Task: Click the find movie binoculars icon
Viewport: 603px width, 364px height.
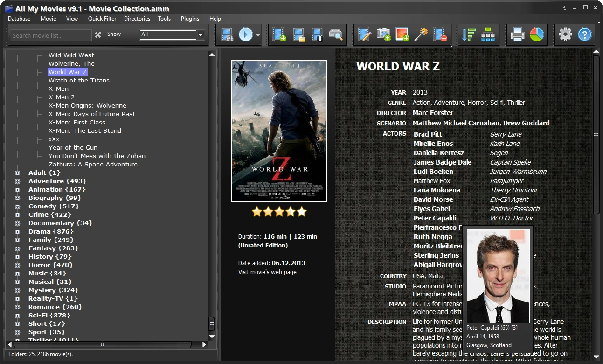Action: (227, 35)
